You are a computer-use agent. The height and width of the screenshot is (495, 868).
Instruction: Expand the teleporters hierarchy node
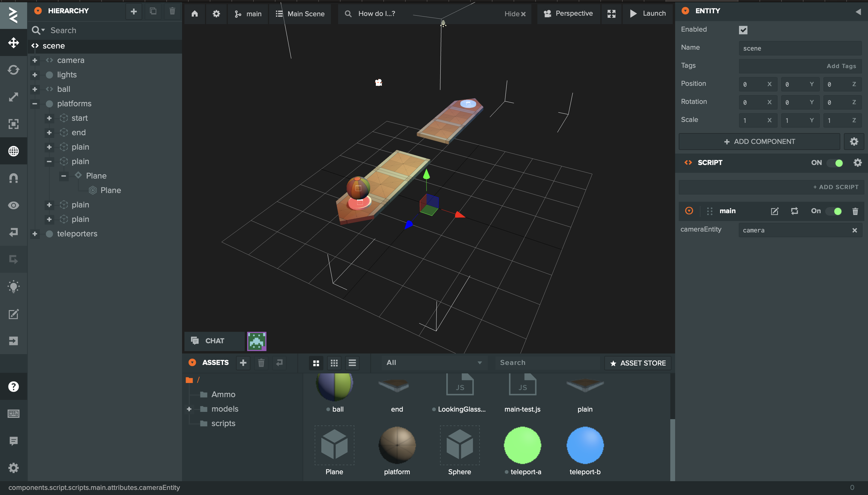35,234
